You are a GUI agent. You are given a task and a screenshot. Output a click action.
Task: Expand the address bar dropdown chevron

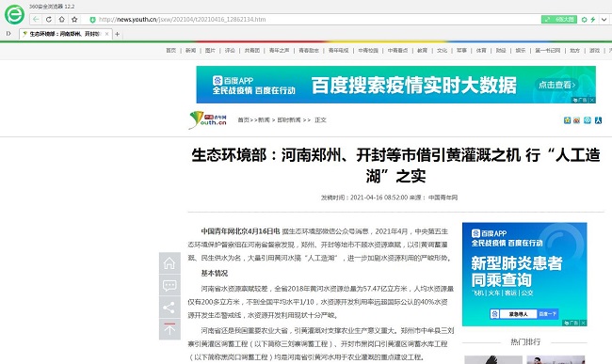pos(604,20)
